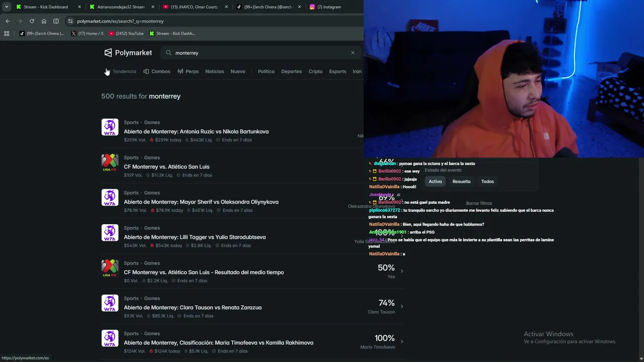The width and height of the screenshot is (644, 362).
Task: Click the WTA icon for Ruzic vs Bartunkova
Action: click(x=110, y=127)
